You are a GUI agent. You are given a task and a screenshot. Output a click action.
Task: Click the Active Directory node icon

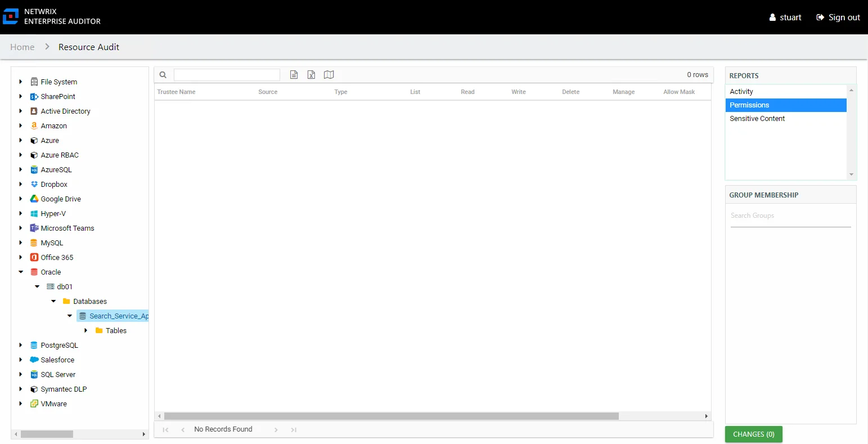(34, 111)
